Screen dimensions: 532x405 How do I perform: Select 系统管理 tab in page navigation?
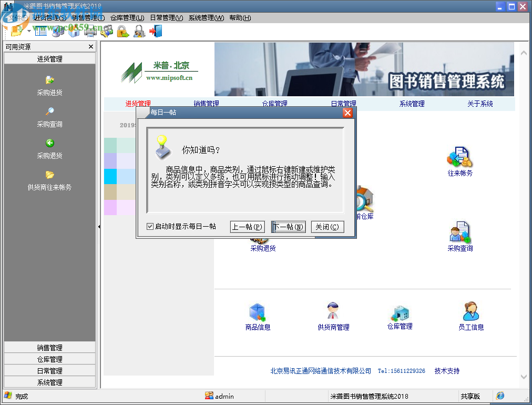pyautogui.click(x=412, y=104)
